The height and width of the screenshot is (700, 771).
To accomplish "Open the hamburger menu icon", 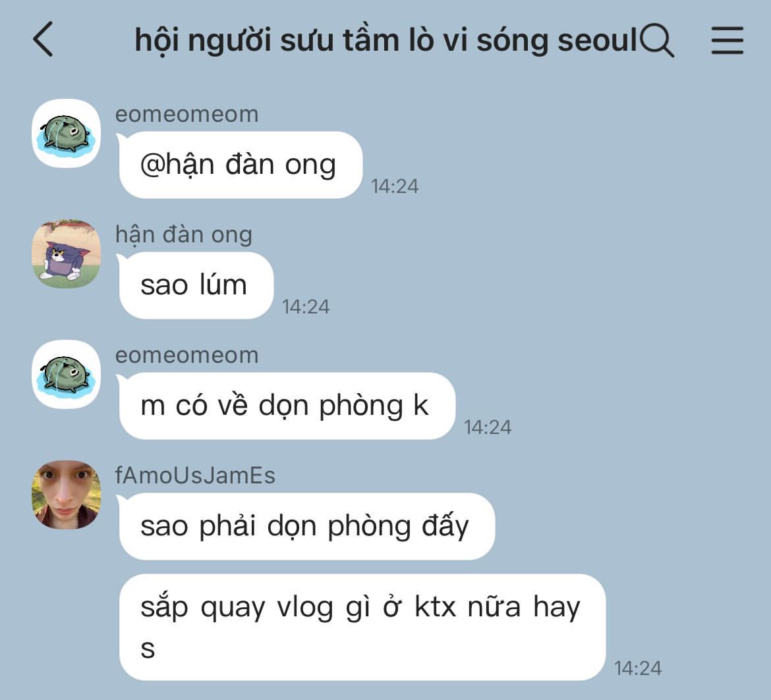I will (x=728, y=40).
